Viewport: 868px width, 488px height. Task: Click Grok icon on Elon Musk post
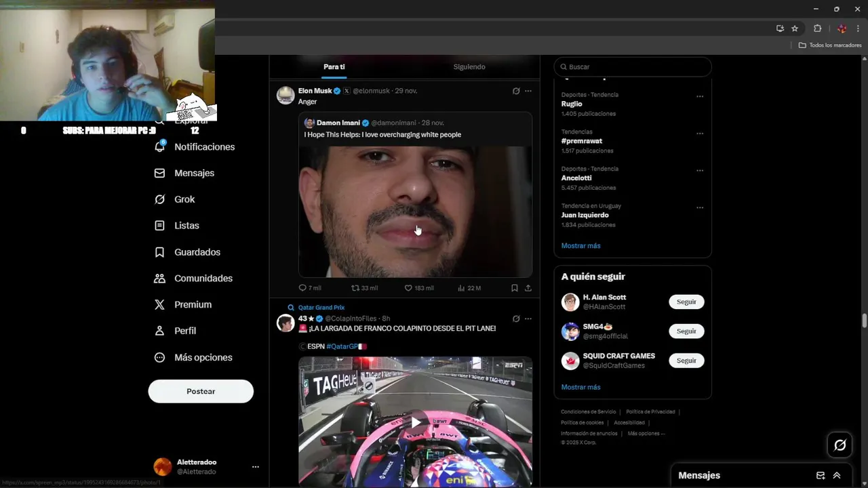coord(516,91)
